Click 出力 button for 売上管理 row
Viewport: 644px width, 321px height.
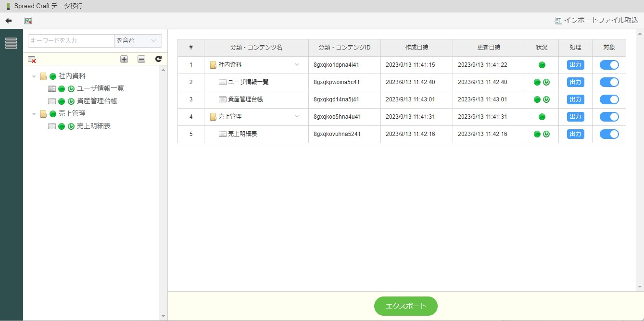575,117
